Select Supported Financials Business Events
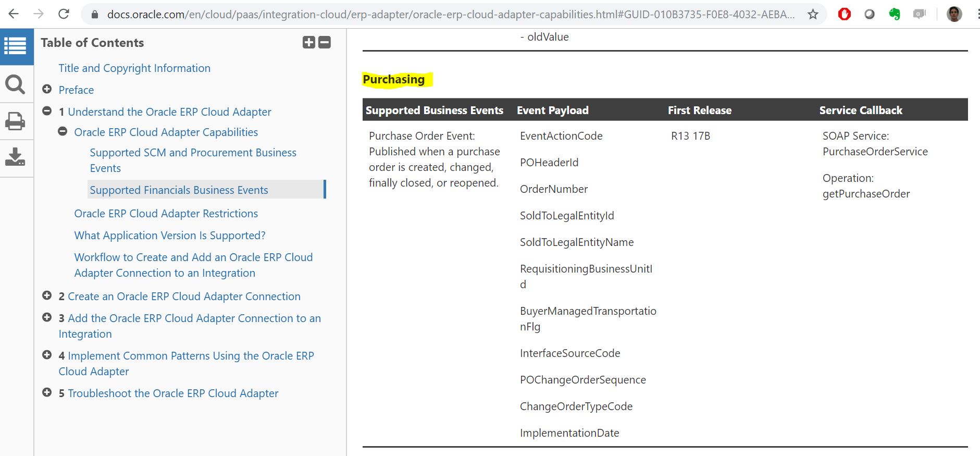980x456 pixels. [x=179, y=190]
